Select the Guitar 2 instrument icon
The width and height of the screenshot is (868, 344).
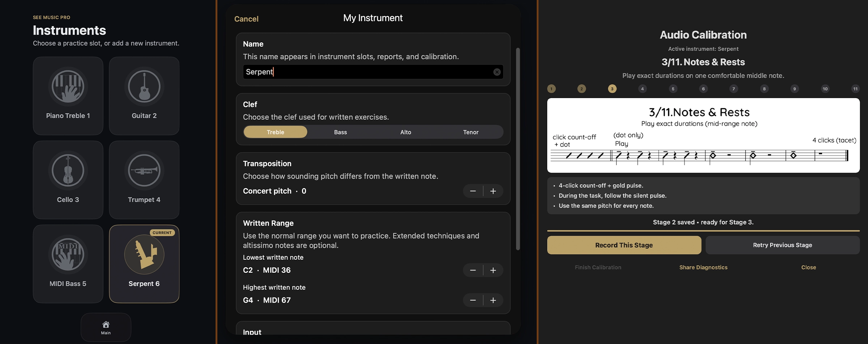(x=144, y=87)
